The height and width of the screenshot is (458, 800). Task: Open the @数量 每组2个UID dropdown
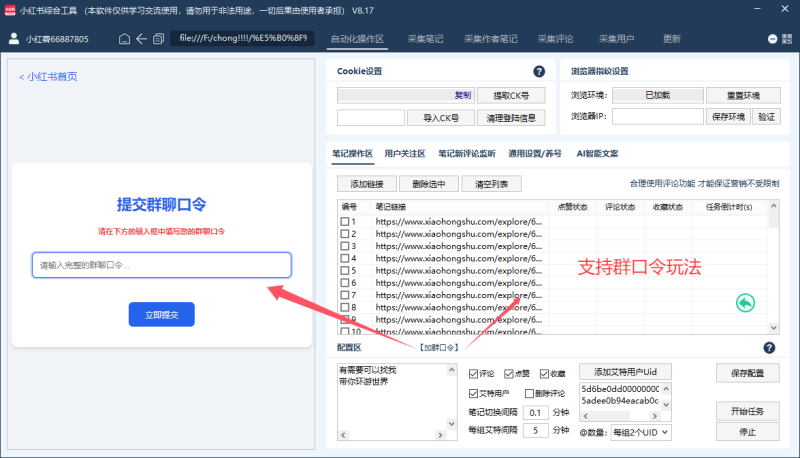(641, 432)
